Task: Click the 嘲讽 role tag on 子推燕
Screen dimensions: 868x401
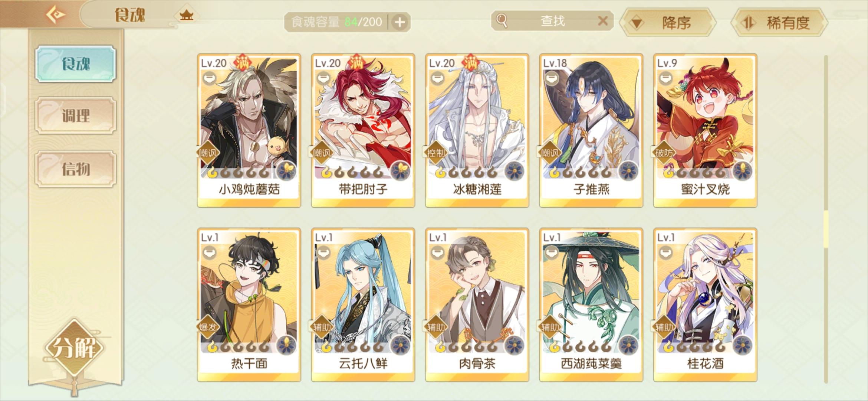Action: tap(549, 153)
